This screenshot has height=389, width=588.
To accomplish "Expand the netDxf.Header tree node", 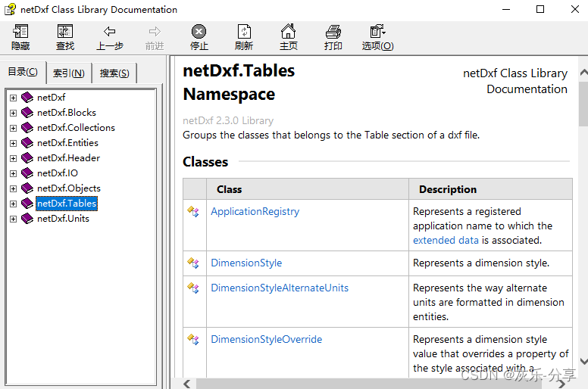I will pyautogui.click(x=13, y=158).
